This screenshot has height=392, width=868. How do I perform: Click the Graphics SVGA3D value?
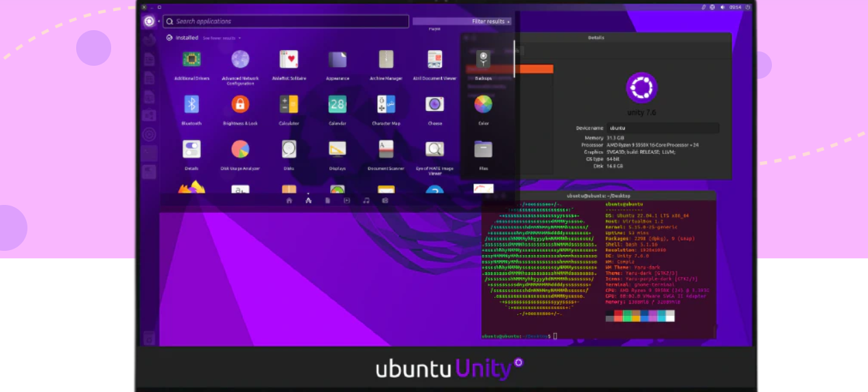pyautogui.click(x=642, y=151)
